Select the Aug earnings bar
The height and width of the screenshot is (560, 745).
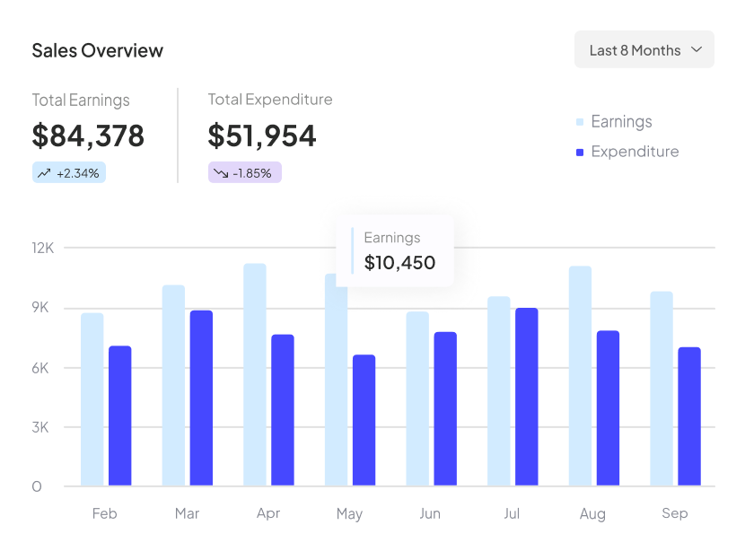pos(580,376)
